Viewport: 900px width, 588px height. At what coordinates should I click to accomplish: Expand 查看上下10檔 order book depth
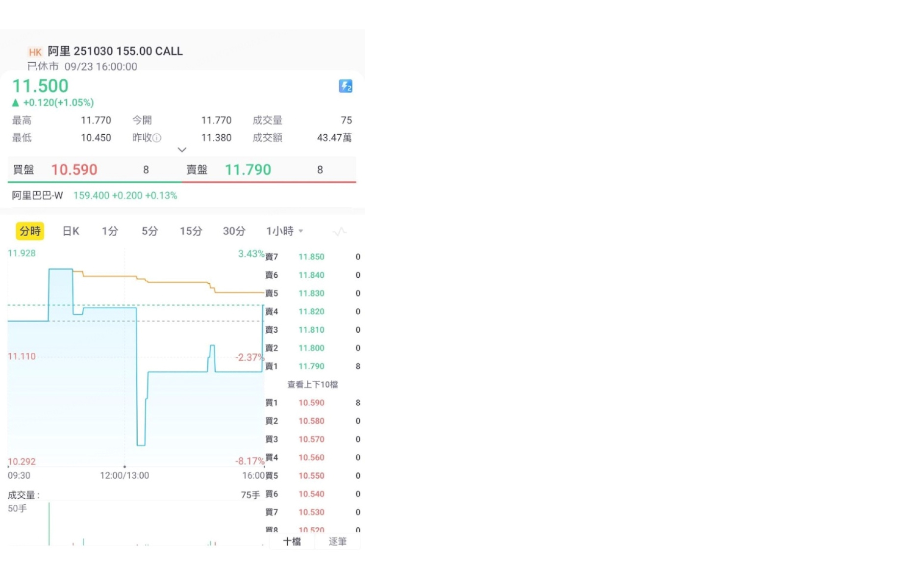pos(313,385)
